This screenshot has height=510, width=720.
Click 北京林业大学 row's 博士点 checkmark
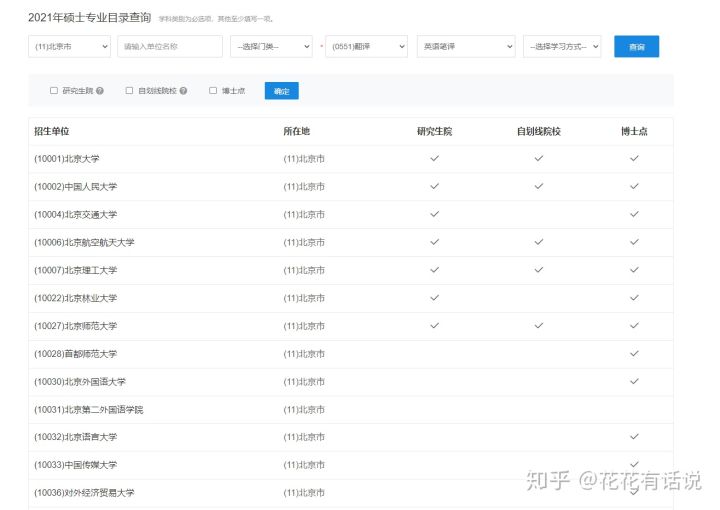click(x=634, y=297)
